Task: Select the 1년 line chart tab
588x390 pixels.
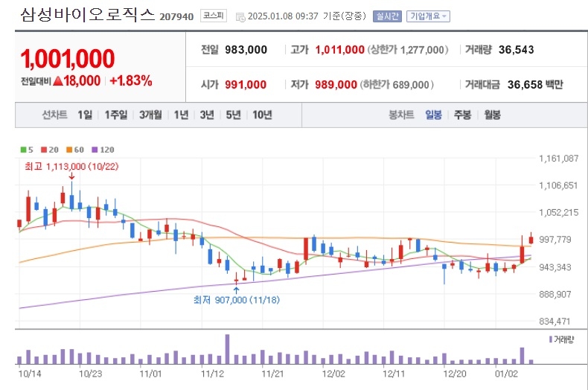Action: coord(181,115)
